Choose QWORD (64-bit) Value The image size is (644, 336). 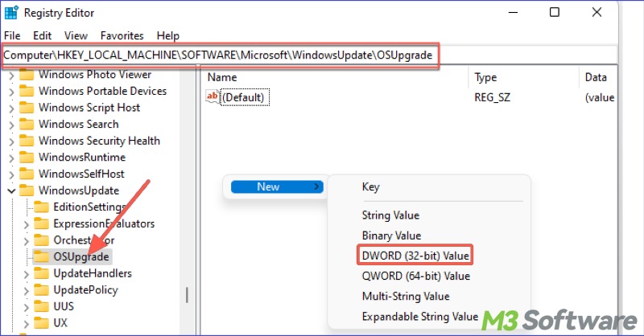(x=415, y=276)
